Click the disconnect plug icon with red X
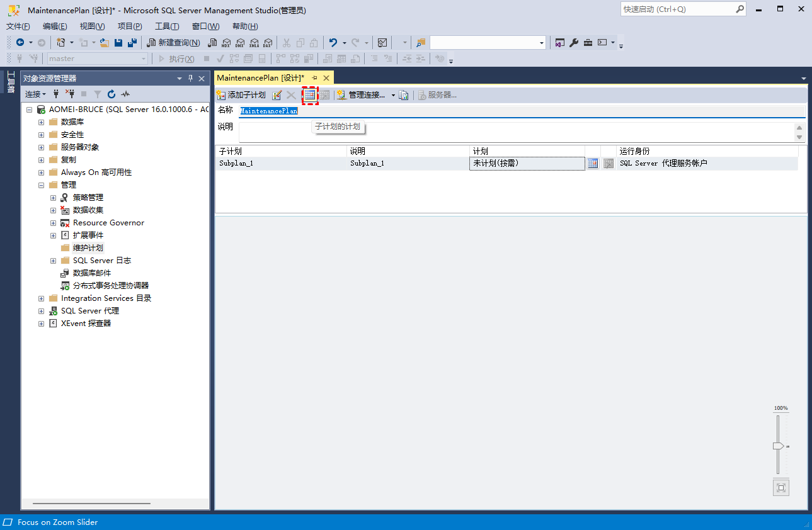This screenshot has width=812, height=530. point(69,94)
